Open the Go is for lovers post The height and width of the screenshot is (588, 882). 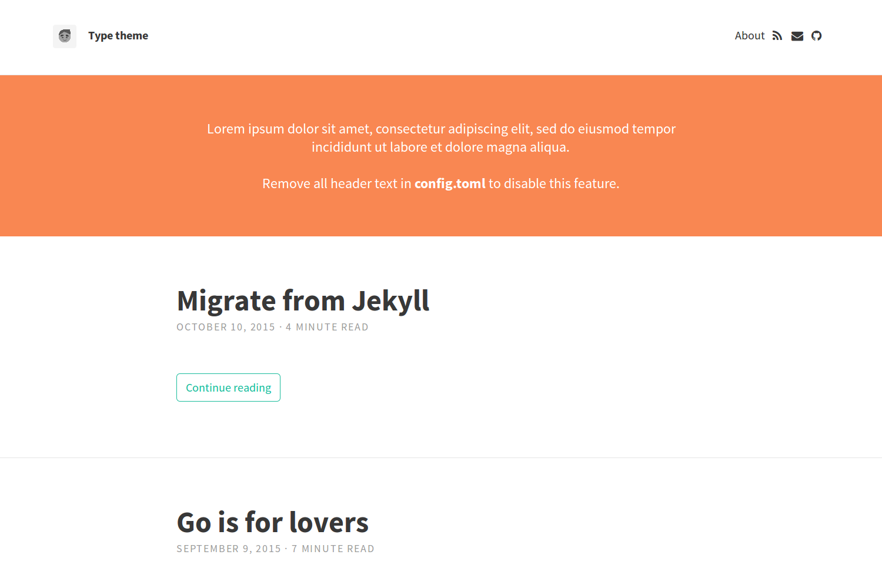tap(273, 523)
